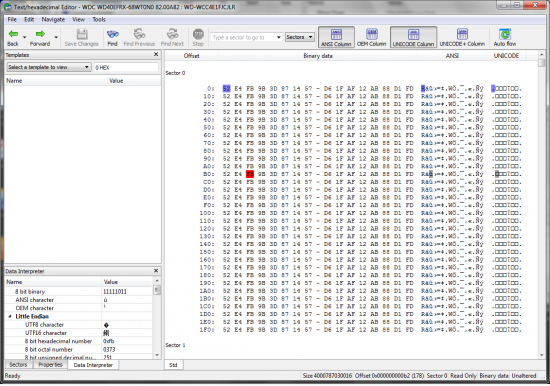550x386 pixels.
Task: Toggle the UNICODE Column button
Action: 413,37
